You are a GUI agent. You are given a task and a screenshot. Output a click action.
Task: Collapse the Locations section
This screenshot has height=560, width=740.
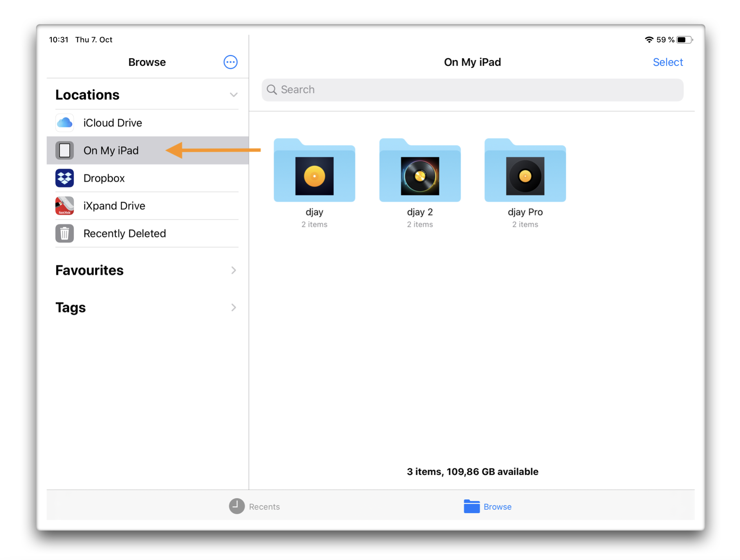[234, 94]
